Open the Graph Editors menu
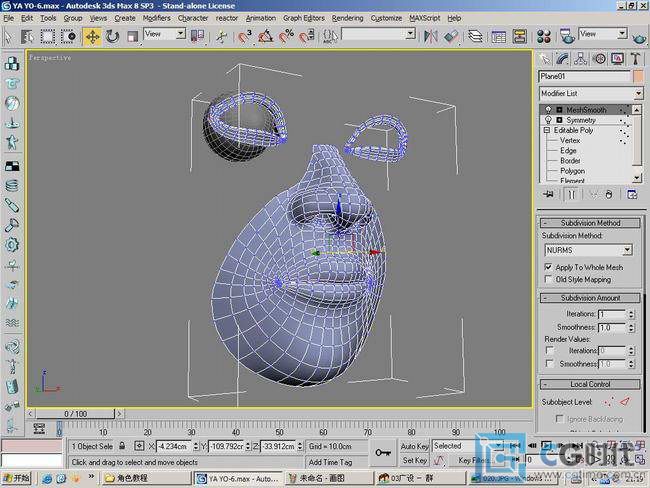 coord(303,18)
